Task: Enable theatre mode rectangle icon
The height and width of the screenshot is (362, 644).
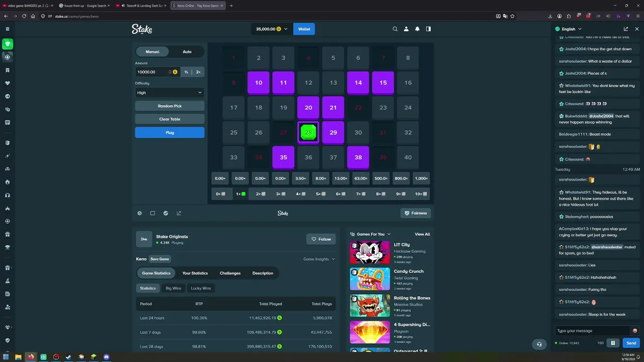Action: tap(152, 213)
